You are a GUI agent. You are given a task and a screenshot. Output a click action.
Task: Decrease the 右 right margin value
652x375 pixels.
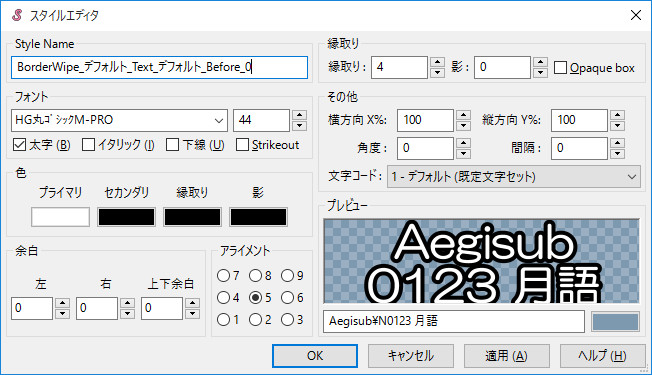(x=127, y=313)
